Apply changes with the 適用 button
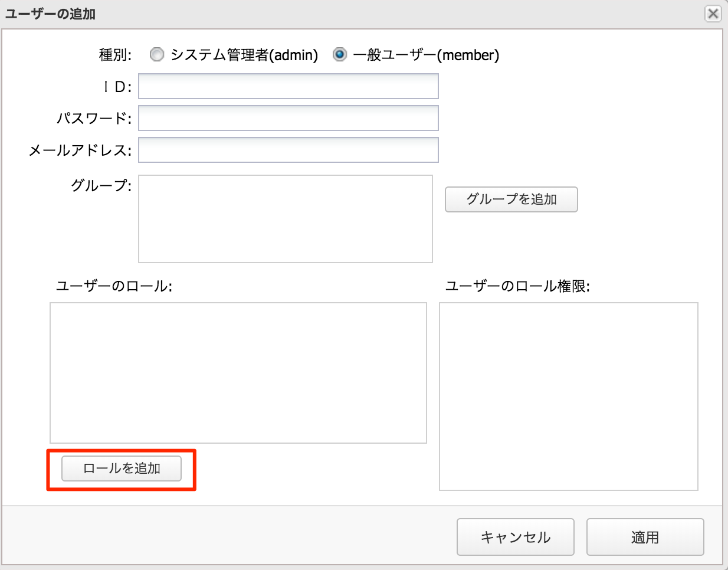Screen dimensions: 728x570 645,537
